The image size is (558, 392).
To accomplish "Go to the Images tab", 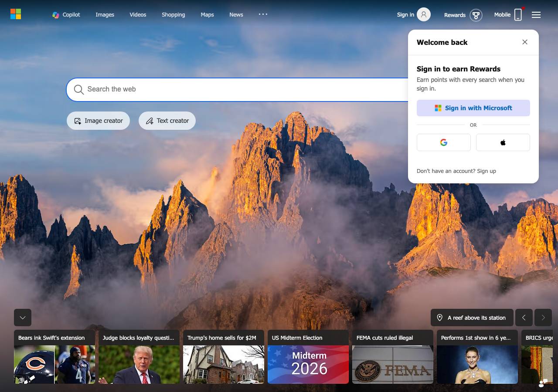I will (x=105, y=14).
